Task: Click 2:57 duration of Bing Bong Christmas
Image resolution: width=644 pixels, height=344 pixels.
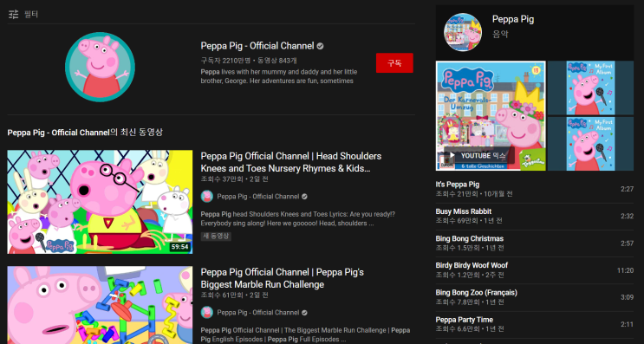Action: pyautogui.click(x=627, y=243)
